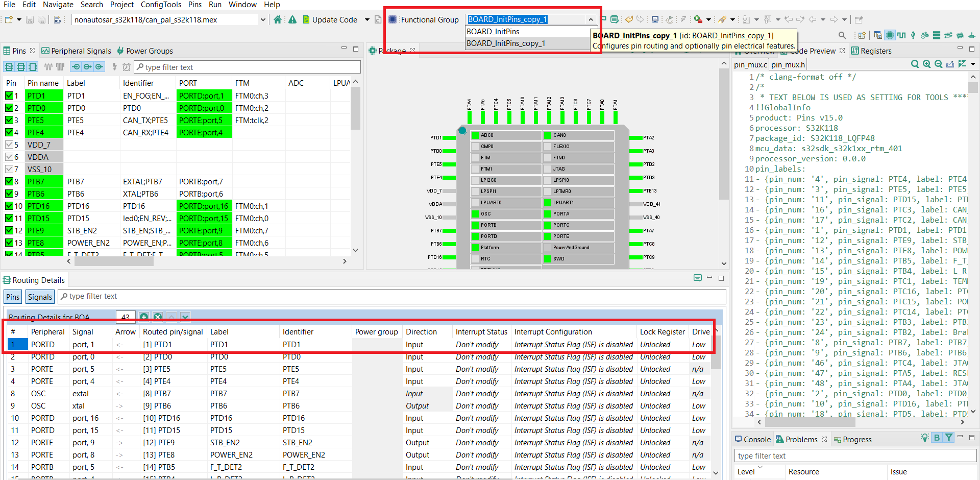This screenshot has height=480, width=980.
Task: Open code preview view menu arrow
Action: [x=973, y=64]
